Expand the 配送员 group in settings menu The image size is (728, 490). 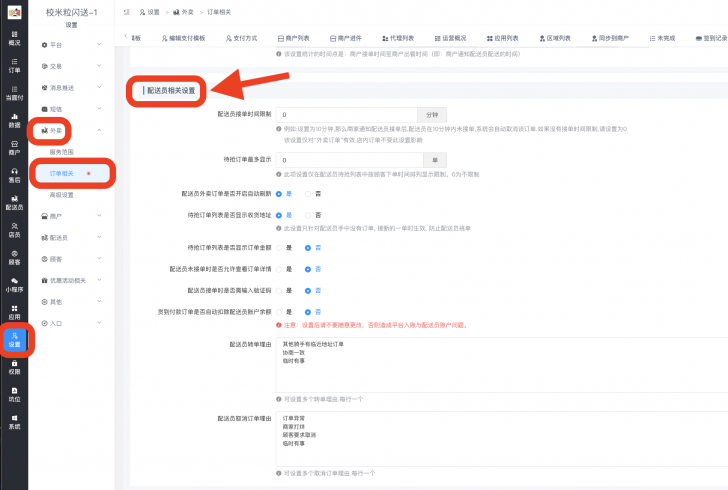(x=72, y=237)
